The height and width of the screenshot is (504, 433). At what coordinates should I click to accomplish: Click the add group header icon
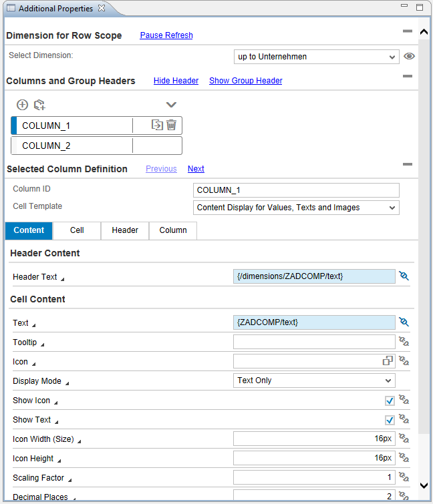[39, 105]
